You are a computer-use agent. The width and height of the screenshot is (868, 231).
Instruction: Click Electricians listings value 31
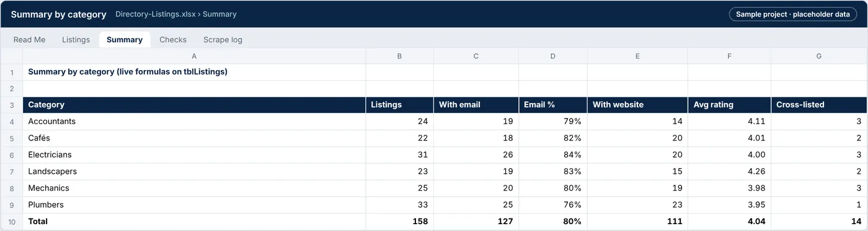(399, 155)
